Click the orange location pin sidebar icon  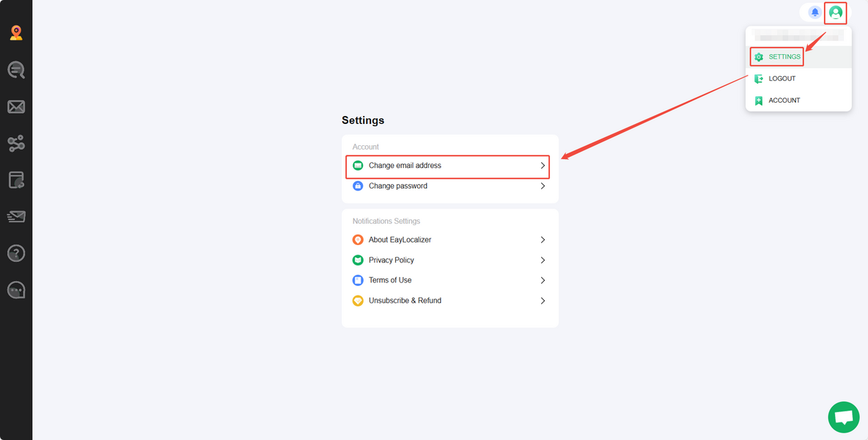[16, 32]
